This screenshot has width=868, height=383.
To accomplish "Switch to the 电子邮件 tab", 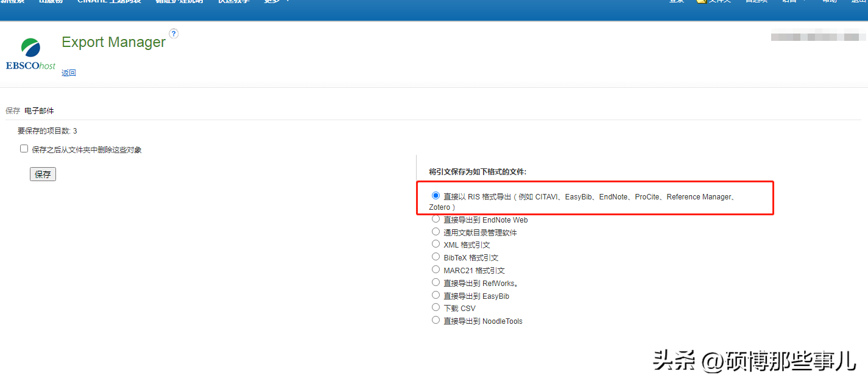I will tap(39, 111).
